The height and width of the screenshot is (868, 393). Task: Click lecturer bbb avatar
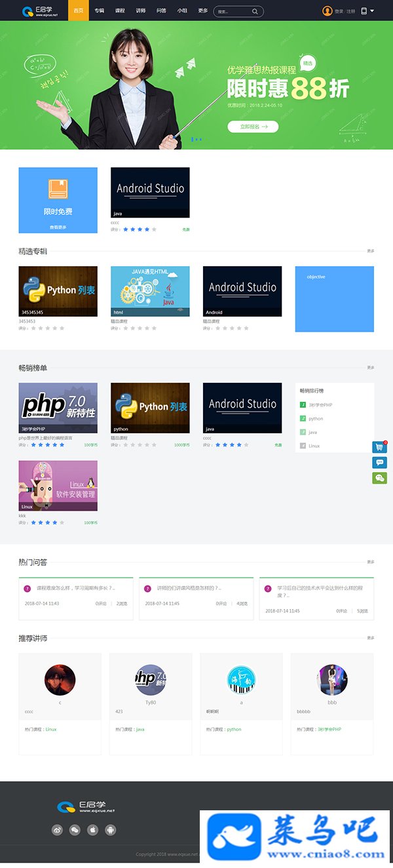332,681
